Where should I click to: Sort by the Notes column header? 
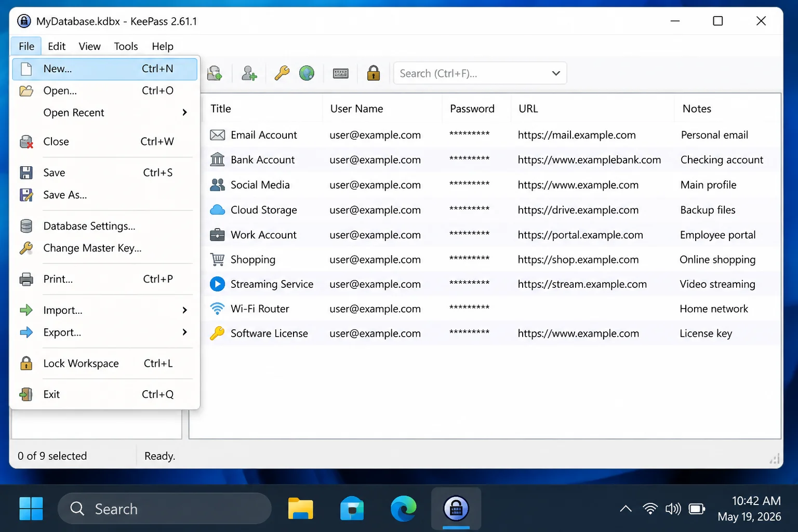pyautogui.click(x=727, y=109)
